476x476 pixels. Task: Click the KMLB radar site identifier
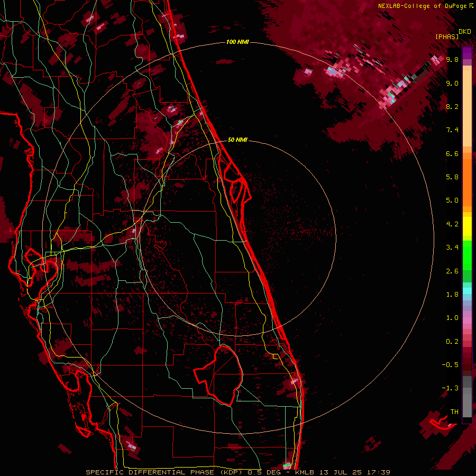[x=305, y=472]
